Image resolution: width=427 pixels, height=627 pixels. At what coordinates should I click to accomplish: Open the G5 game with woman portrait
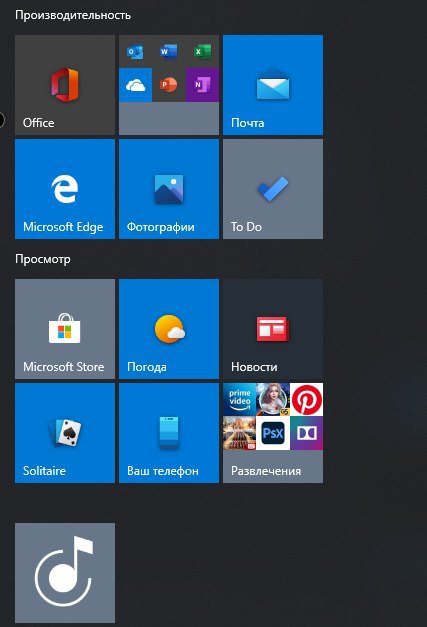click(x=273, y=399)
